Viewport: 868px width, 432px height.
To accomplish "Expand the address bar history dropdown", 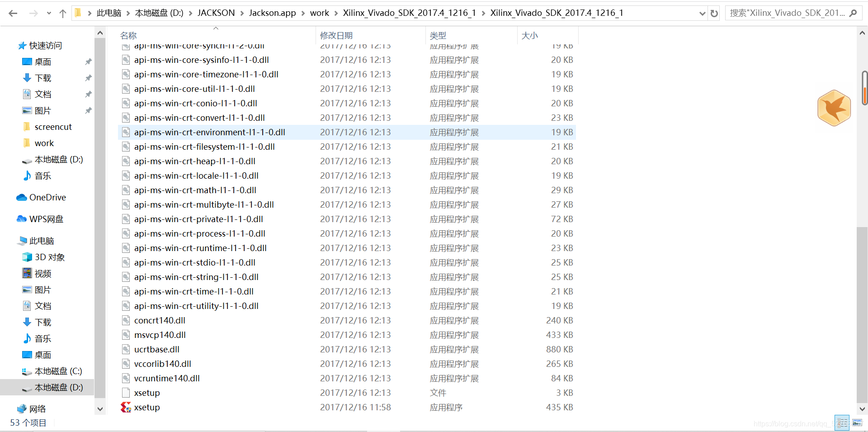I will (702, 13).
